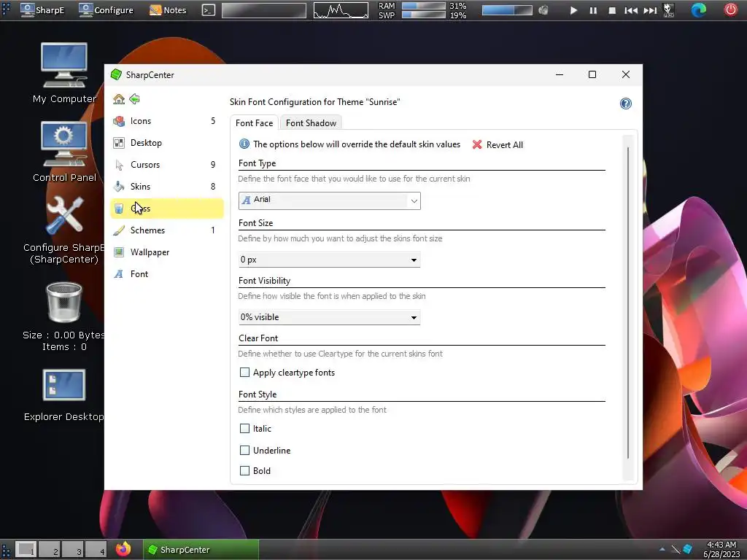This screenshot has height=560, width=747.
Task: Open the Arial font type dropdown
Action: tap(330, 201)
